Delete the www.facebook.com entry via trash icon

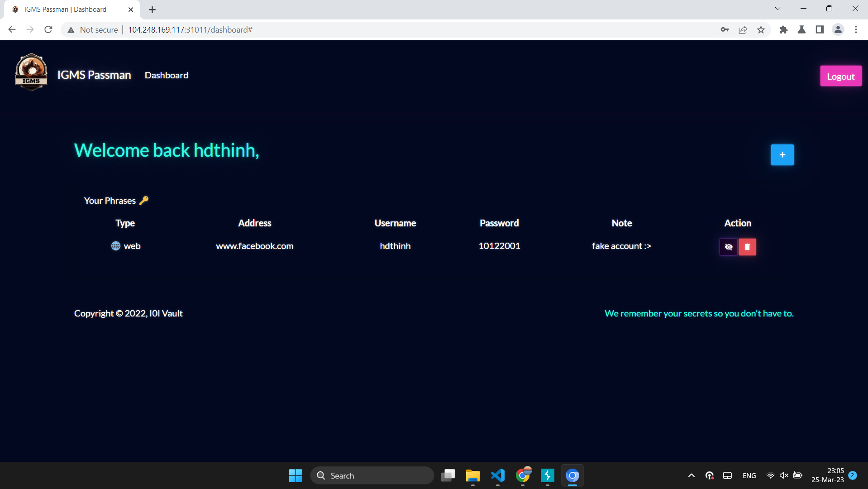[747, 247]
